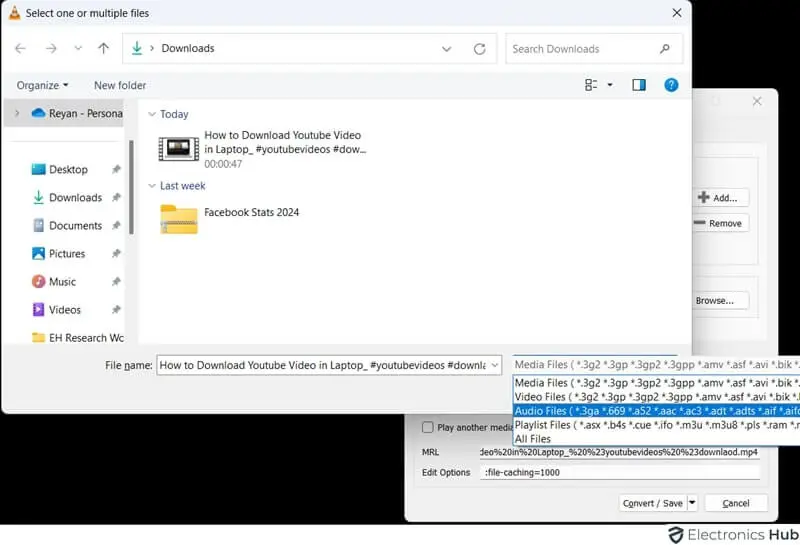Click pin icon beside Documents
800x545 pixels.
point(116,226)
